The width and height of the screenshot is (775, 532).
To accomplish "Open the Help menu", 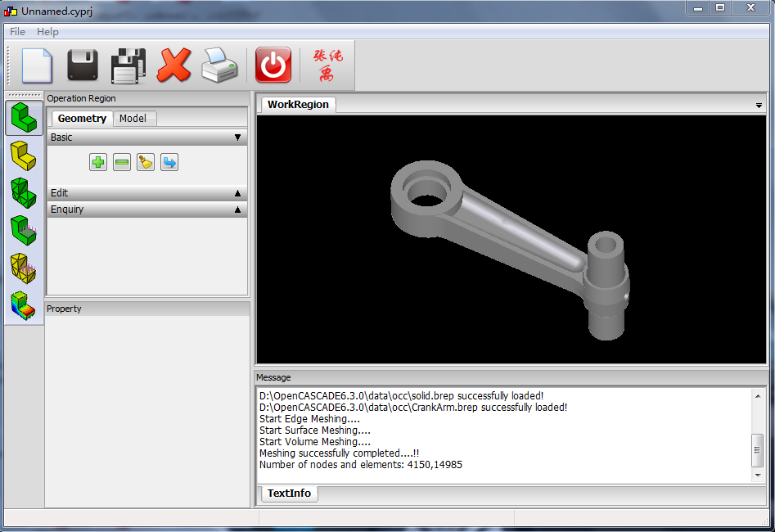I will click(x=48, y=32).
